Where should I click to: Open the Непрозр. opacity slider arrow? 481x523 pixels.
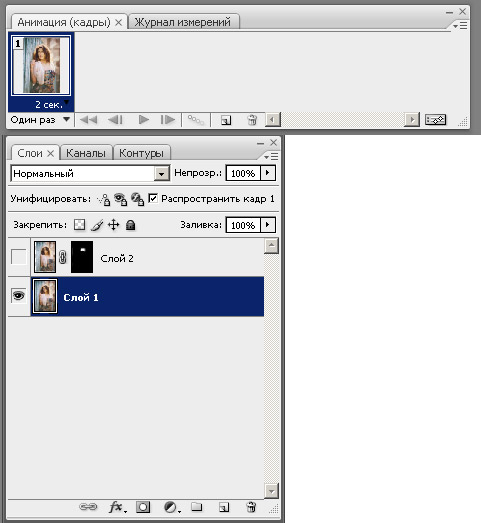(x=268, y=173)
